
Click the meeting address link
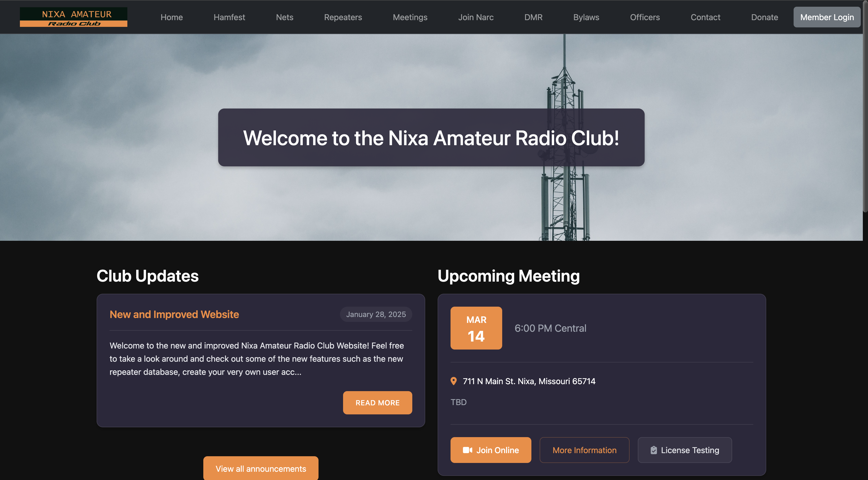(x=529, y=381)
